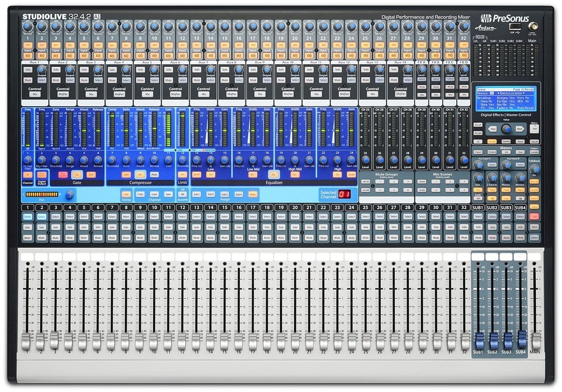562x392 pixels.
Task: Turn the Hi Pass Filter knob
Action: coord(27,160)
